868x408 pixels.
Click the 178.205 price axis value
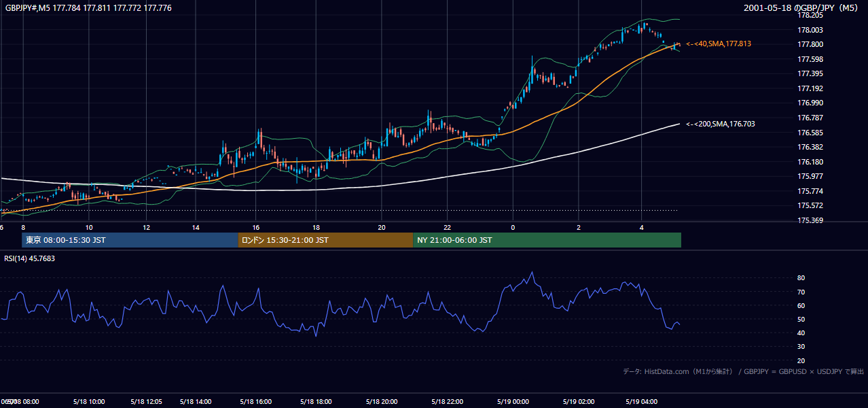pos(810,15)
